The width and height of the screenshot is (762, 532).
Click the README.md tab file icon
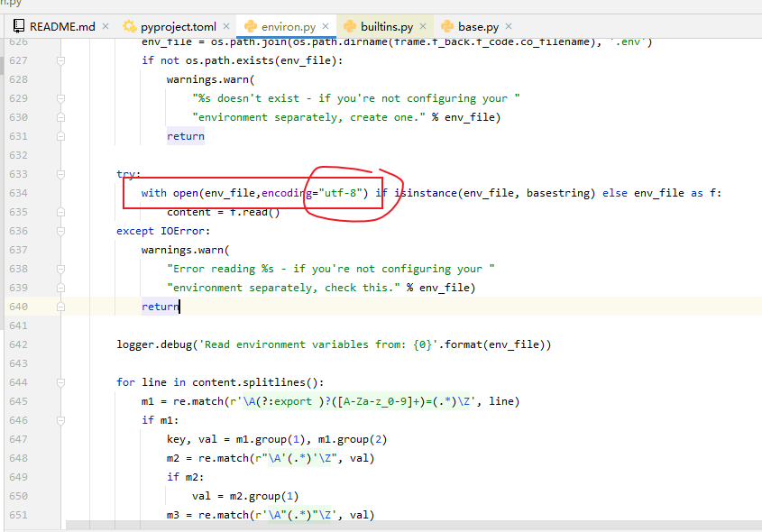click(18, 26)
